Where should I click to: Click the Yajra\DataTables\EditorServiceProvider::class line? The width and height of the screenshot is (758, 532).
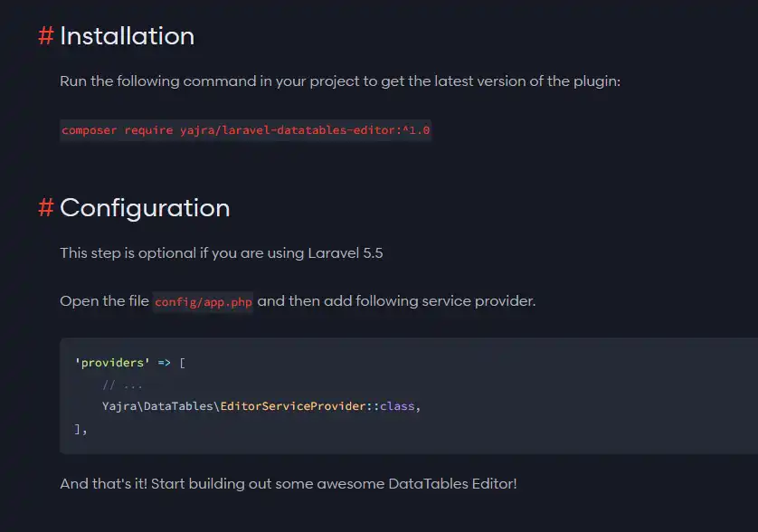click(x=261, y=406)
